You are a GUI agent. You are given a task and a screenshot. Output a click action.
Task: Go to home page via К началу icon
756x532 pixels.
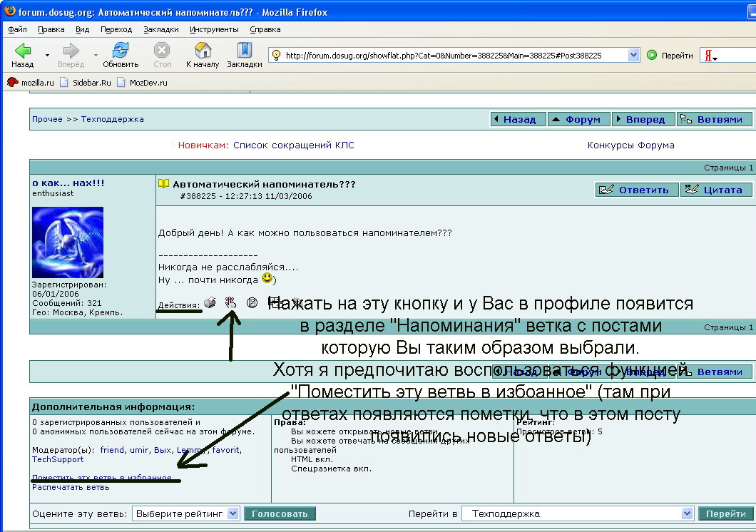point(203,54)
